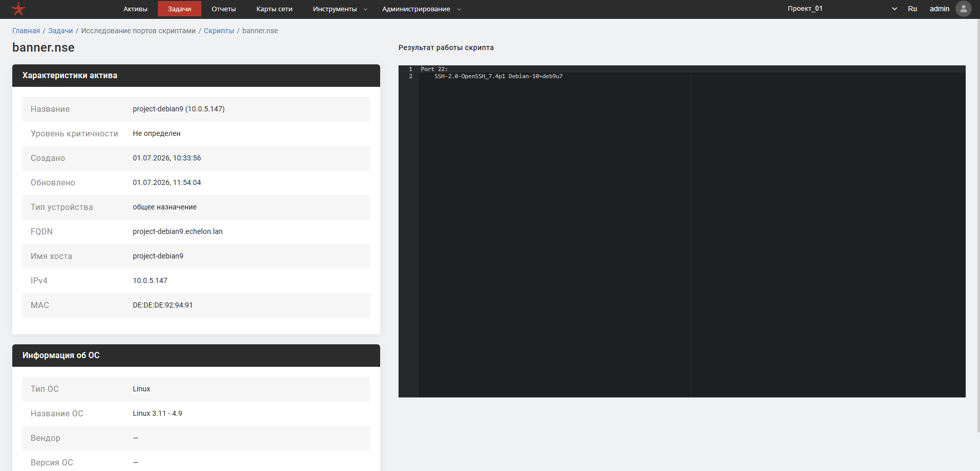Click the banner.nse page heading

point(43,48)
